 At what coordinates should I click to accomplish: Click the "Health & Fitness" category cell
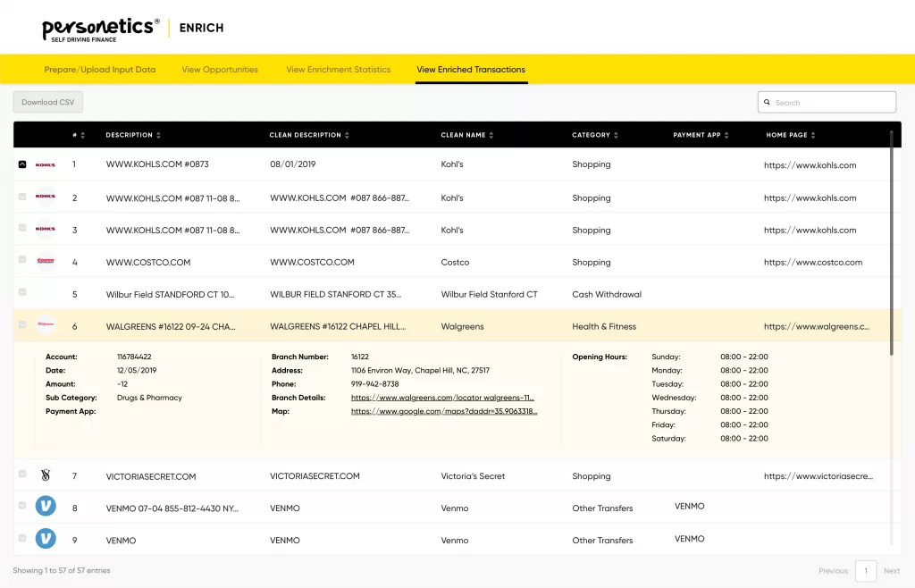click(x=604, y=327)
